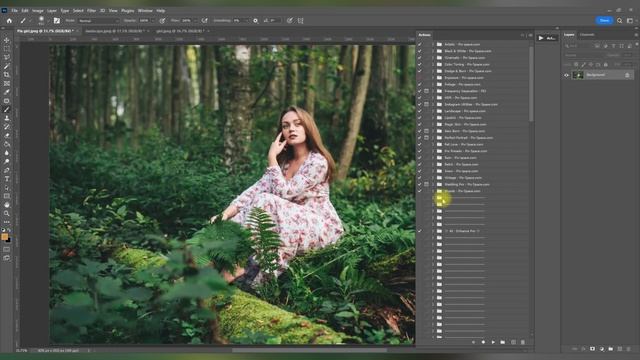This screenshot has width=640, height=360.
Task: Create new adjustment layer icon
Action: (602, 349)
